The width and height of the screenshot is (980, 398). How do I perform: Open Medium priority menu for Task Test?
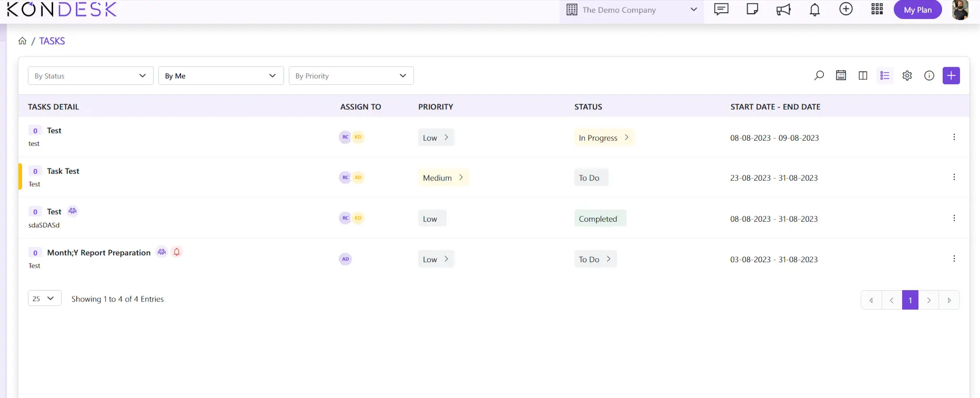point(443,177)
